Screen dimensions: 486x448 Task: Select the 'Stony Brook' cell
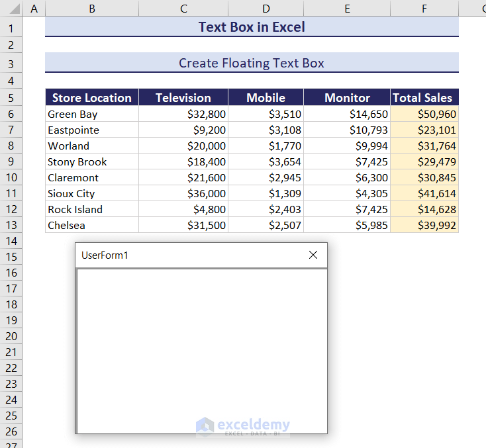click(92, 161)
